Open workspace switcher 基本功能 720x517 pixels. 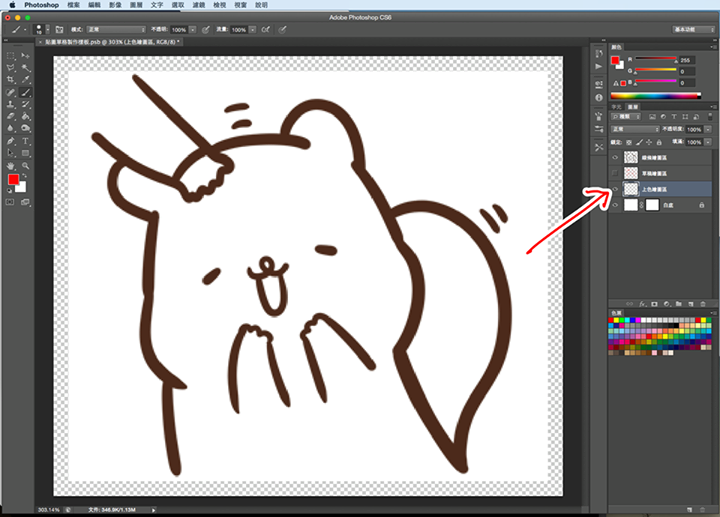[x=693, y=29]
